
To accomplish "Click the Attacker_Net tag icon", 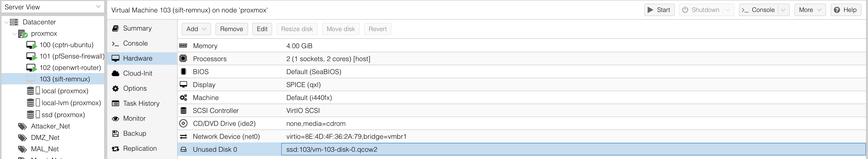I will [x=23, y=126].
